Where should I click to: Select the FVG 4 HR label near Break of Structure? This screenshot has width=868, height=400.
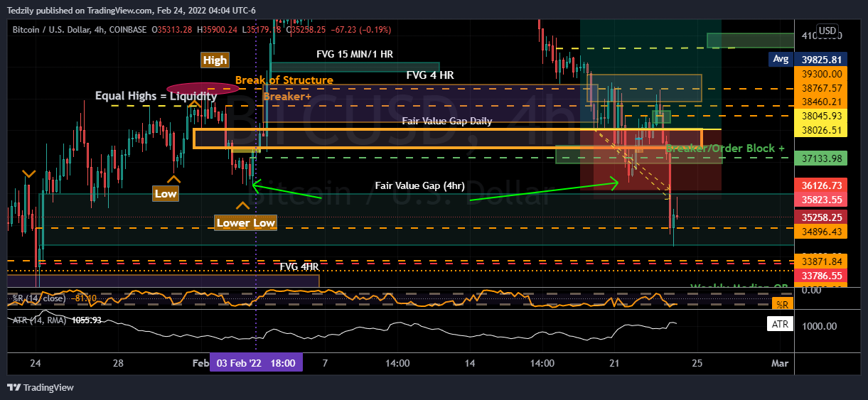click(430, 75)
